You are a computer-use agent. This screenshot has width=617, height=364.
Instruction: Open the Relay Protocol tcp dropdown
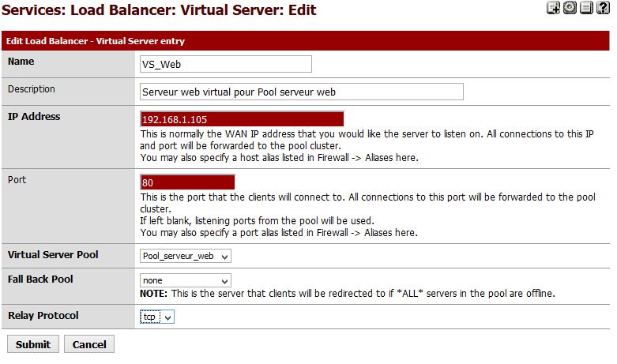coord(156,317)
